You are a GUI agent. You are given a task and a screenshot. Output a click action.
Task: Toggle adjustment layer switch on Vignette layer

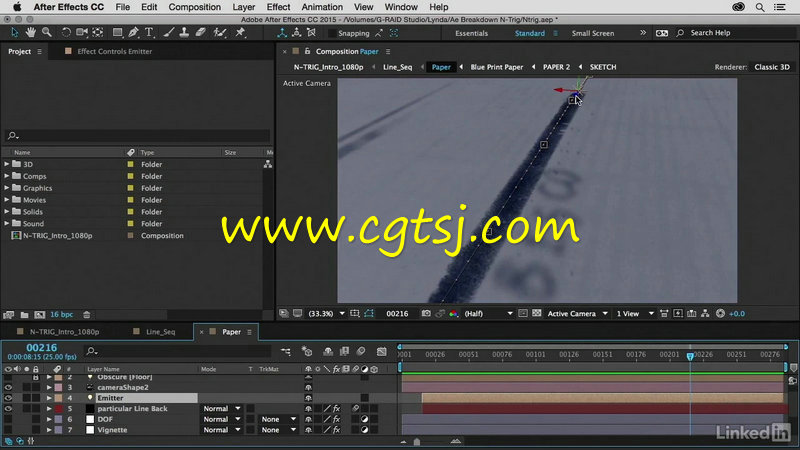coord(364,430)
